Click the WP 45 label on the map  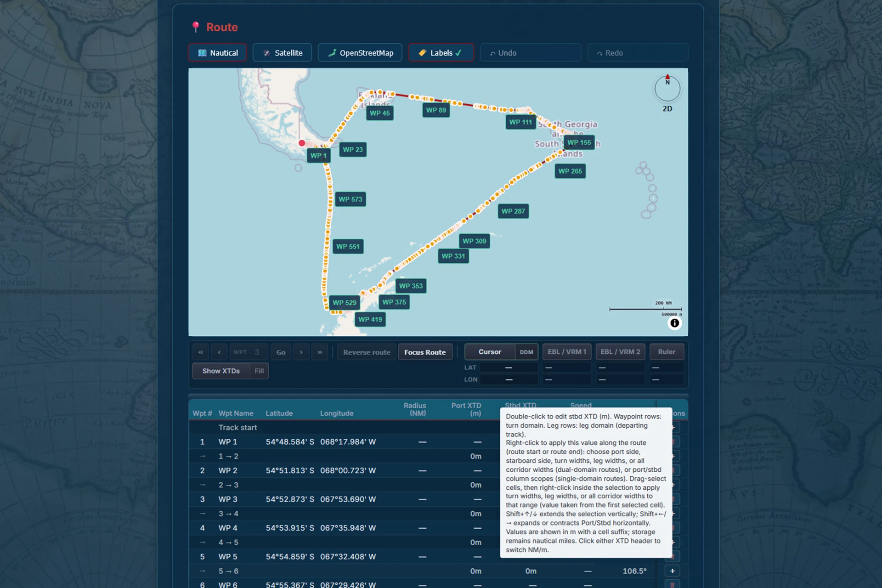(380, 113)
